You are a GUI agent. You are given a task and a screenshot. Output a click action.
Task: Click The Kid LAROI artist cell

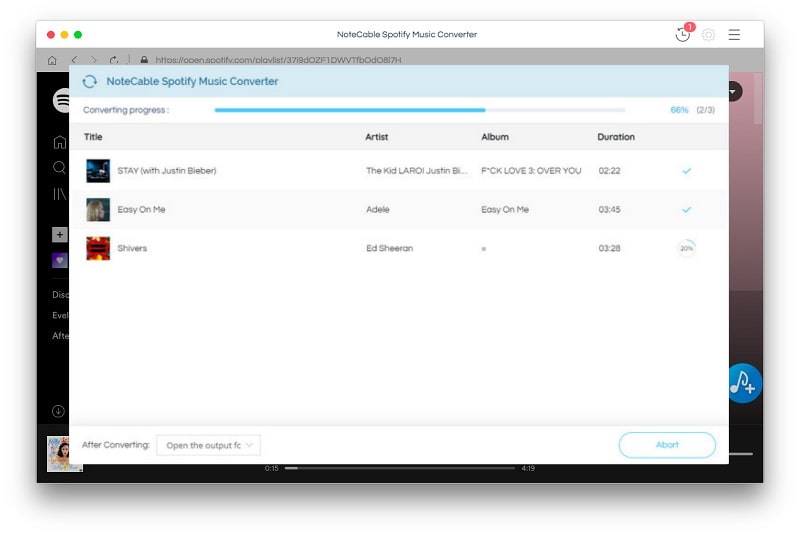[416, 171]
